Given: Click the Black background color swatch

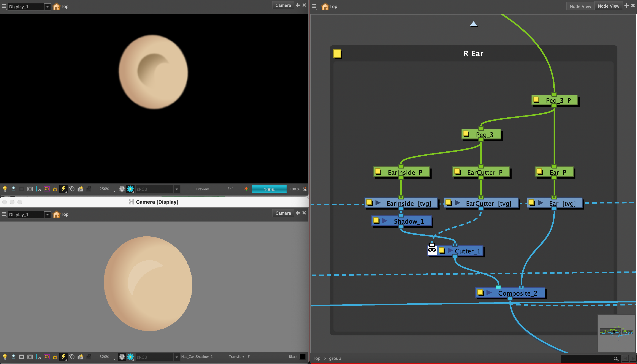Looking at the screenshot, I should 303,357.
